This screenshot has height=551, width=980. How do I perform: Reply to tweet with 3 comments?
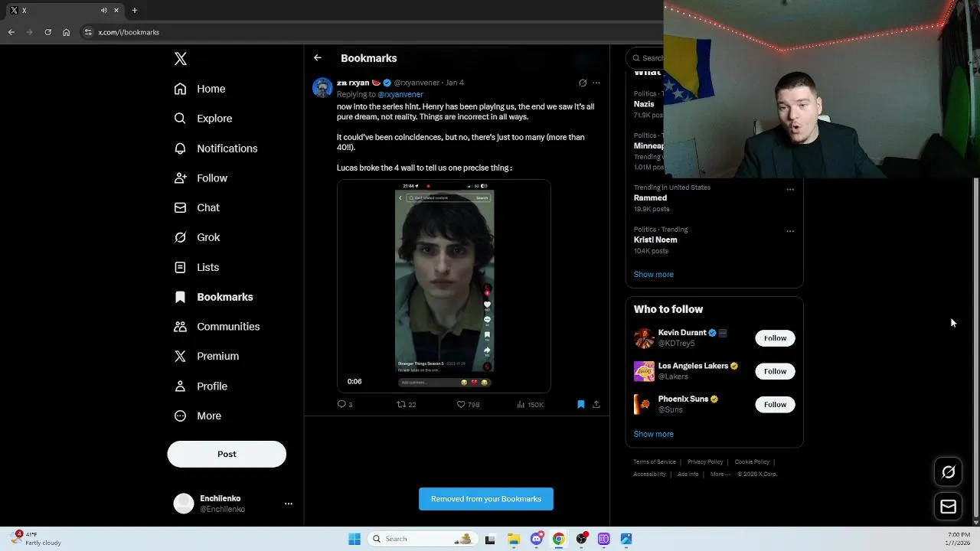click(345, 404)
